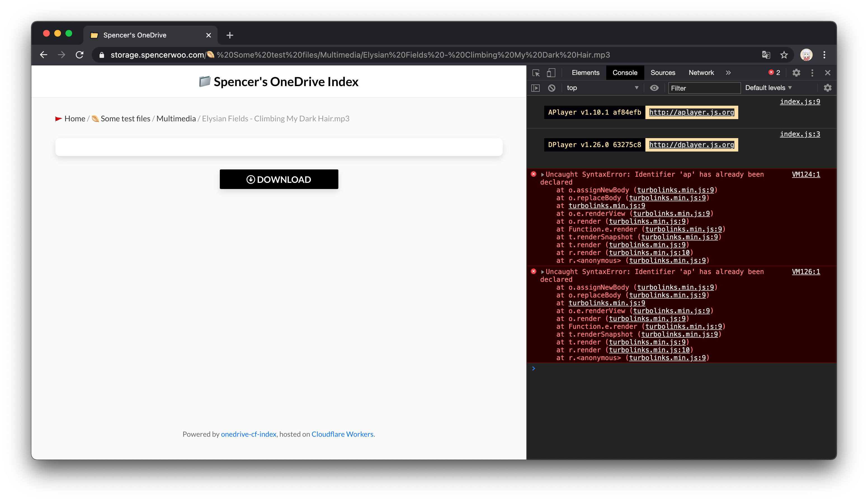The height and width of the screenshot is (501, 868).
Task: Click the audio player progress bar
Action: click(279, 147)
